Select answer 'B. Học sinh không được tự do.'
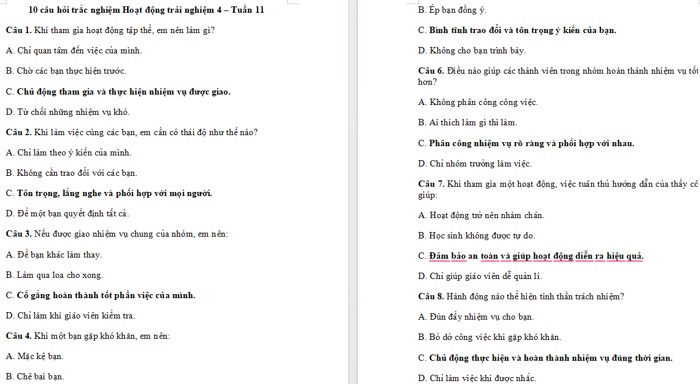The width and height of the screenshot is (700, 384). pos(476,235)
